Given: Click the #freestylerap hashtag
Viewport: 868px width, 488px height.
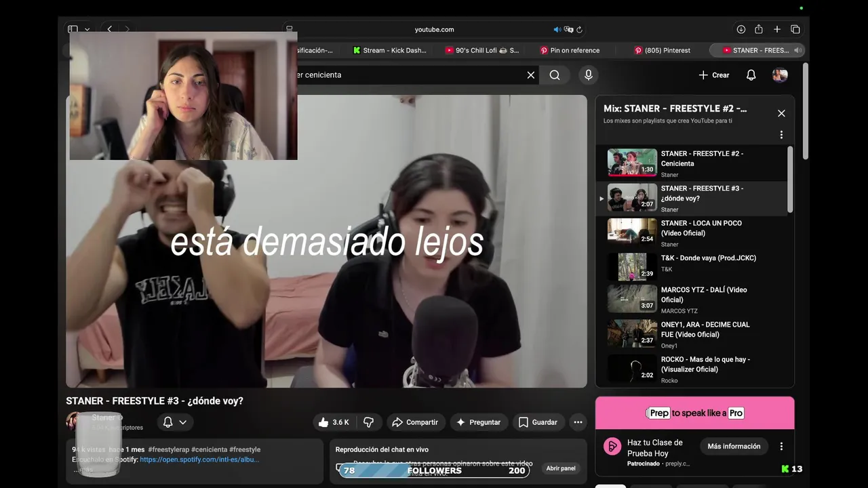Looking at the screenshot, I should pyautogui.click(x=169, y=449).
